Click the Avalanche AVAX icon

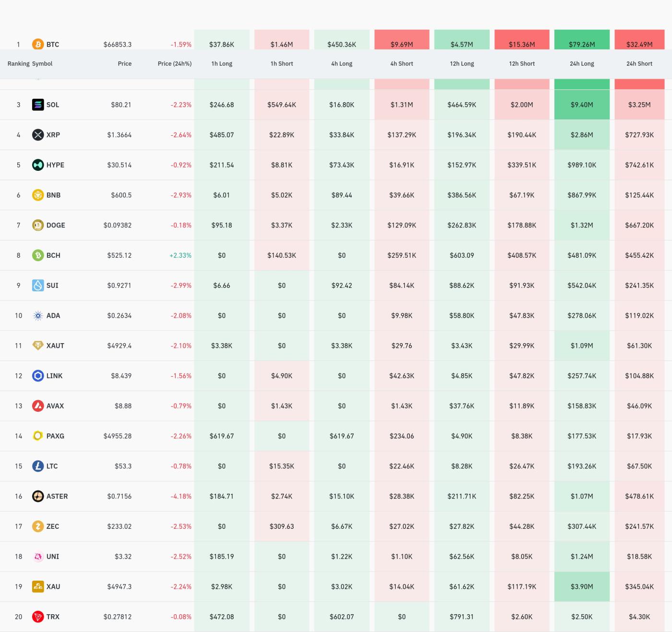(x=37, y=406)
